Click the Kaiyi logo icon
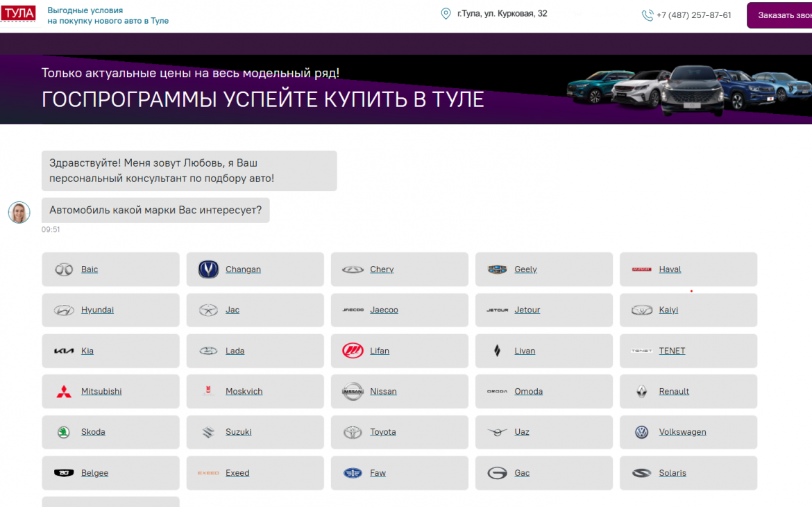This screenshot has height=507, width=812. point(642,310)
